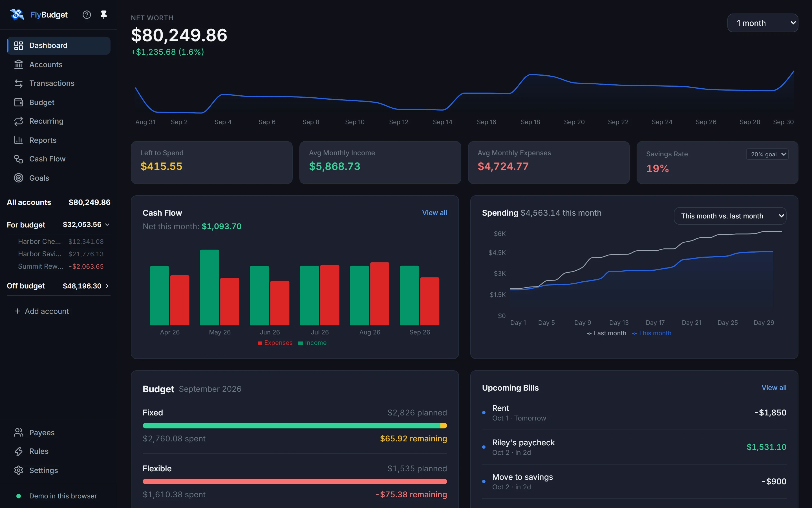
Task: Click Add account
Action: pyautogui.click(x=42, y=311)
